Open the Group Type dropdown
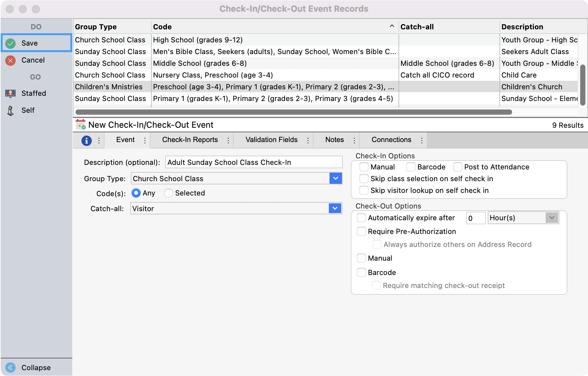Image resolution: width=588 pixels, height=376 pixels. [x=335, y=179]
